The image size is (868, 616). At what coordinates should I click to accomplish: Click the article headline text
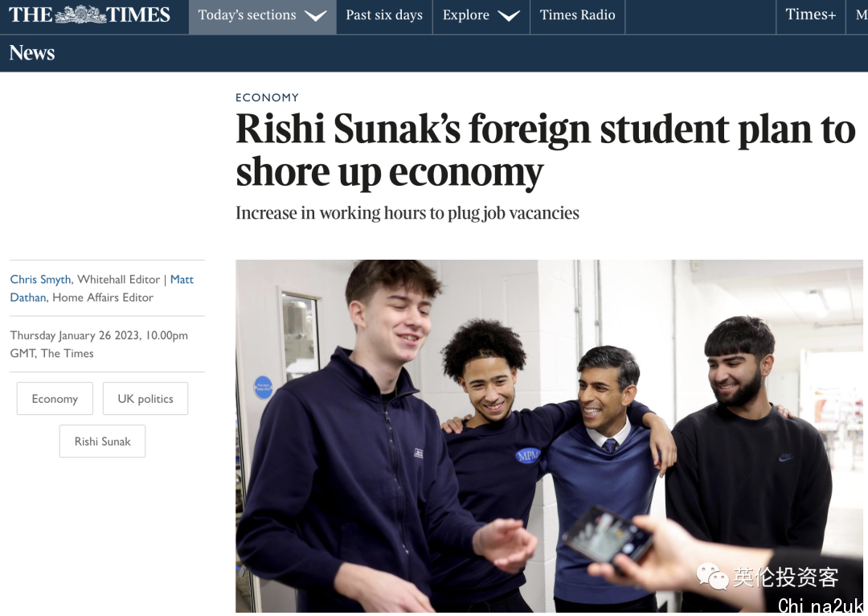545,150
